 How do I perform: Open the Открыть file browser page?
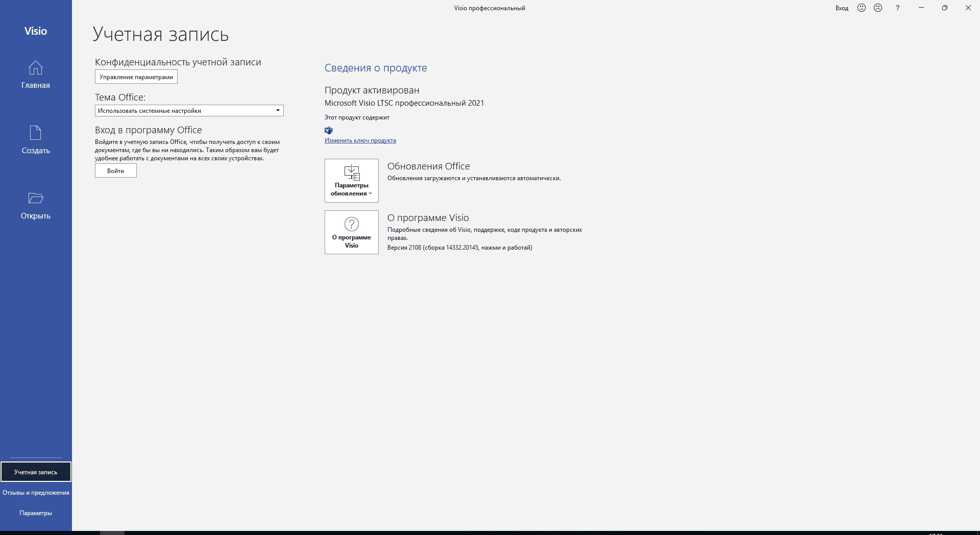(36, 205)
